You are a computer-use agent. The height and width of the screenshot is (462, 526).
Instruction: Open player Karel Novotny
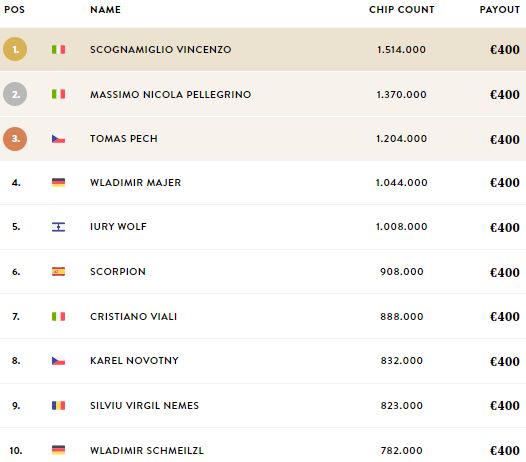coord(134,361)
